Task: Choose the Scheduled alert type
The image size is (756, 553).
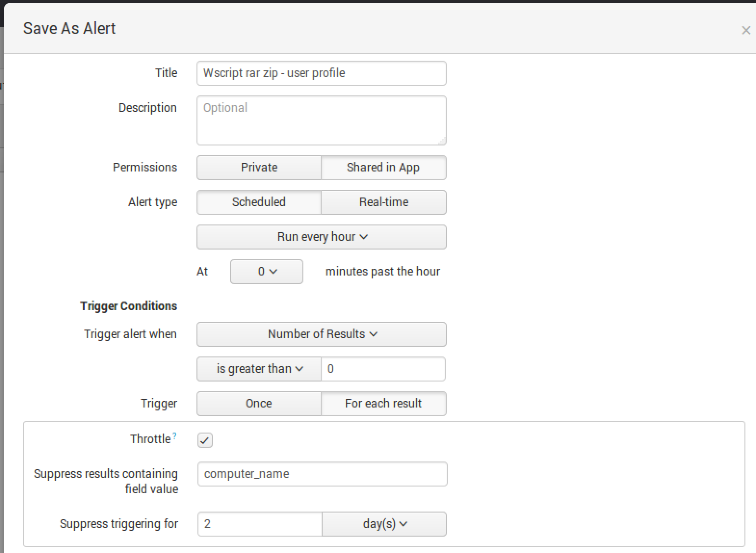Action: 259,202
